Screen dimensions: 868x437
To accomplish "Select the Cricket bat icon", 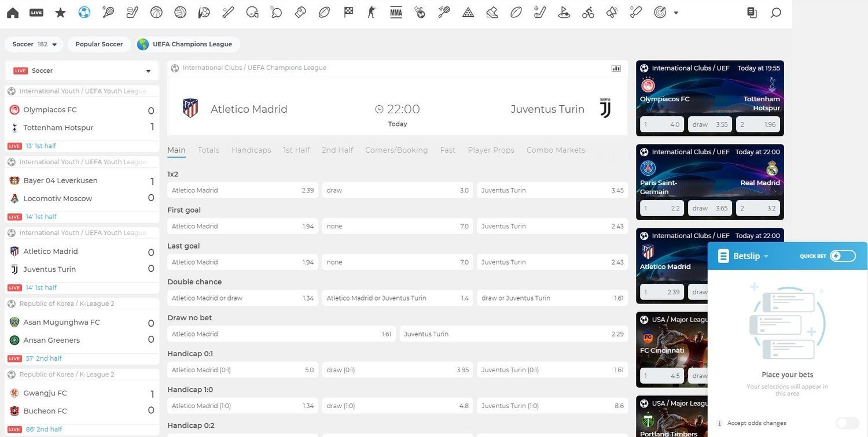I will (636, 12).
